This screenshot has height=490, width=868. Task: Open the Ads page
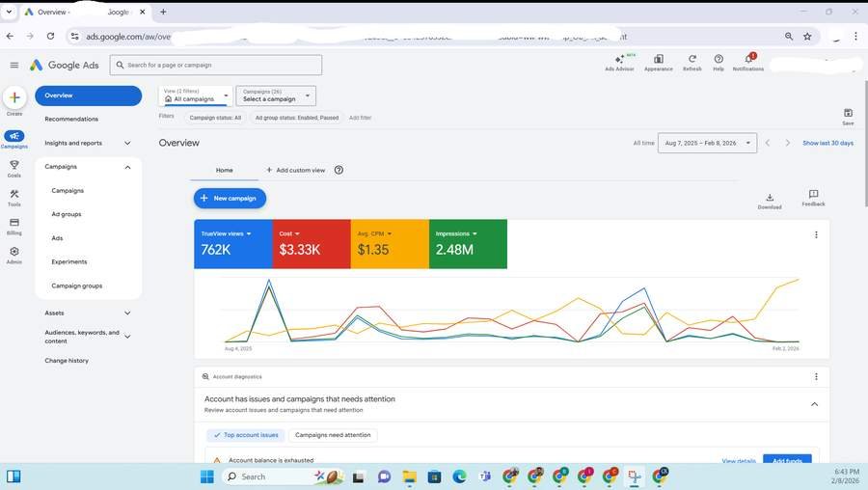coord(57,238)
